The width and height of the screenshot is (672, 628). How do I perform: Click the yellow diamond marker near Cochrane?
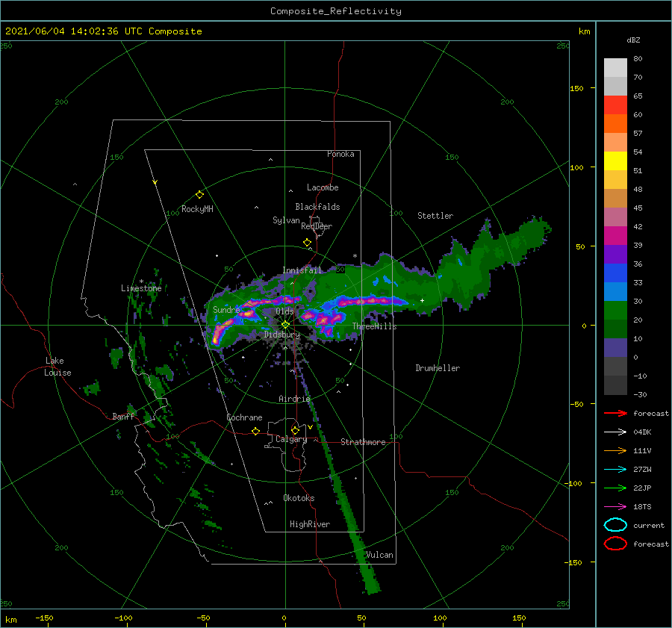(x=255, y=431)
